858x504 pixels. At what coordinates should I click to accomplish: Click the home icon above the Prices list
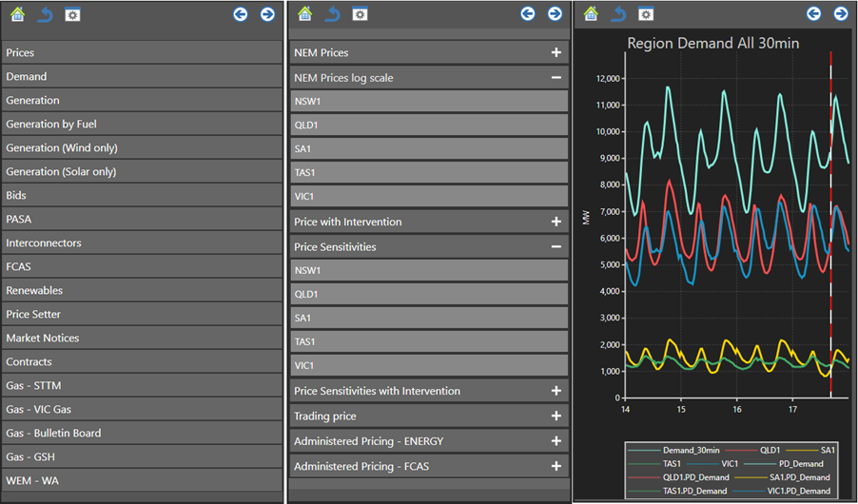pos(17,14)
